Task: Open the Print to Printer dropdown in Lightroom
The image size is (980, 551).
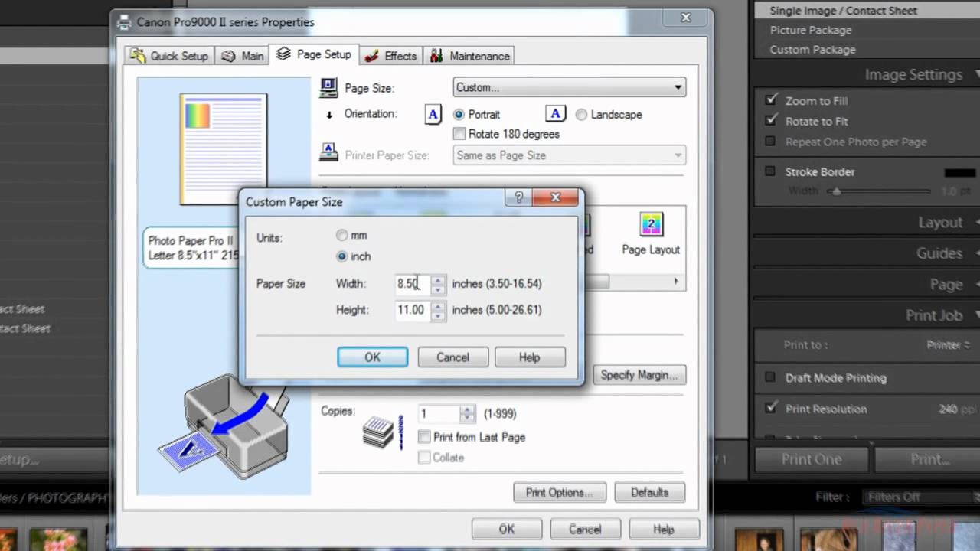Action: [949, 345]
